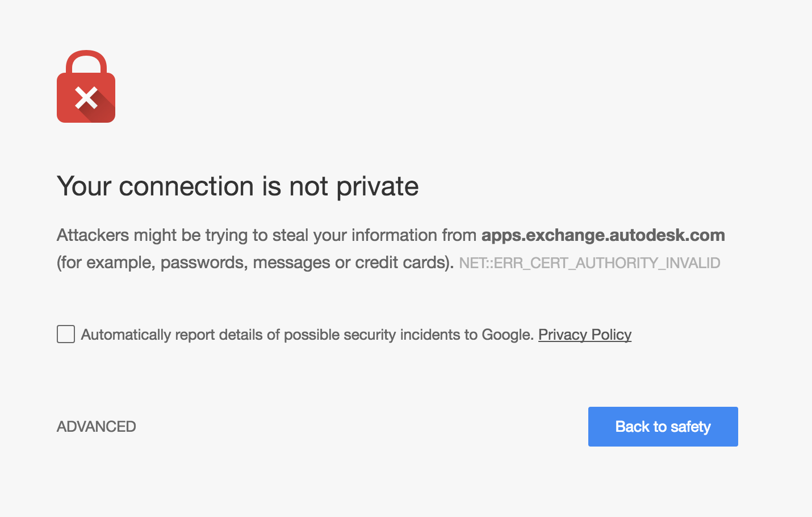Open the Privacy Policy link
Viewport: 812px width, 517px height.
(x=584, y=335)
